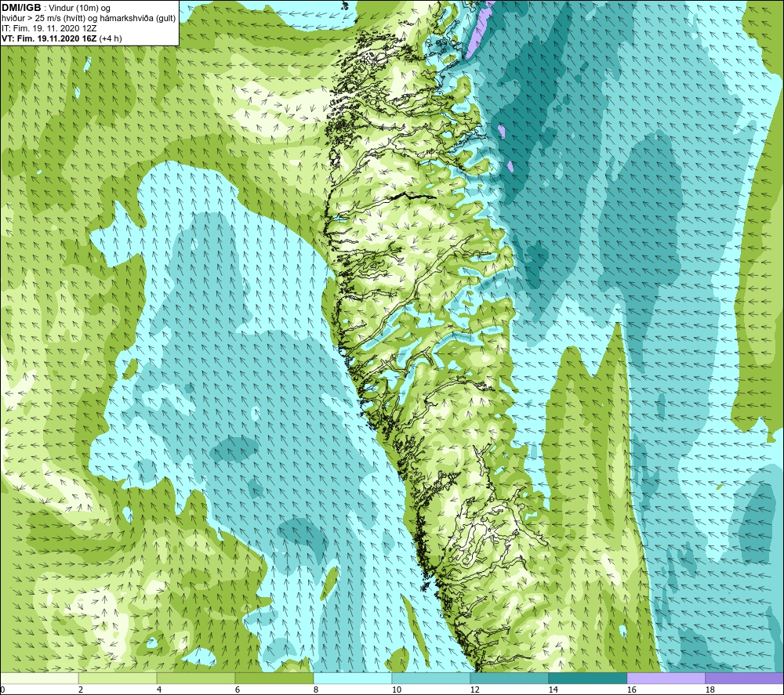Click the legend value '2'
Viewport: 784px width, 695px height.
[81, 690]
